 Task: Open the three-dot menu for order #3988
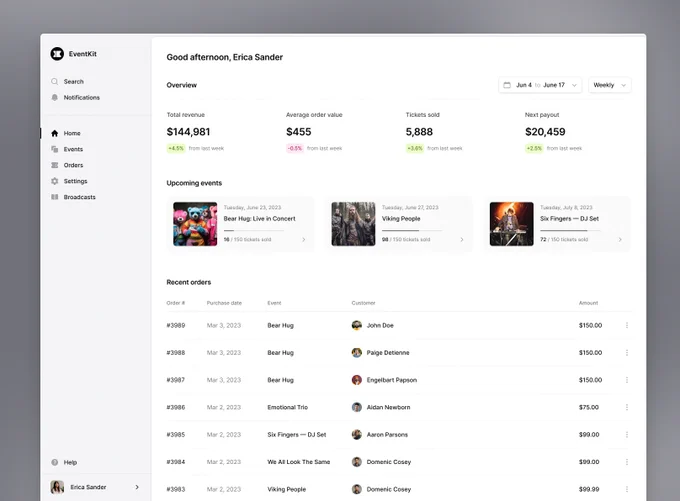coord(627,353)
